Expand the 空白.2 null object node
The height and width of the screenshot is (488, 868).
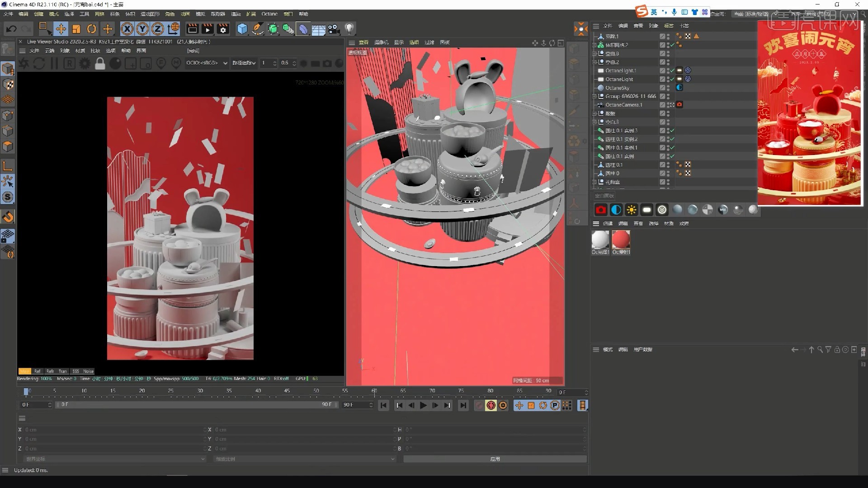[594, 62]
